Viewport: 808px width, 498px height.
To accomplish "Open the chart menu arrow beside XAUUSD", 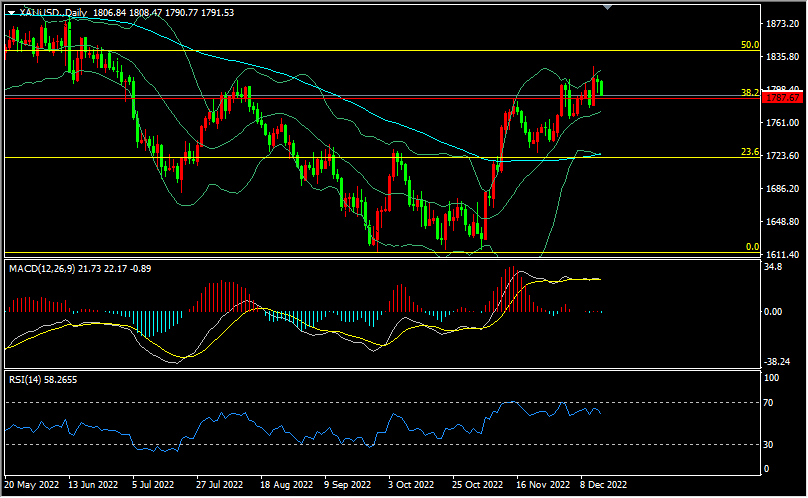I will click(11, 12).
